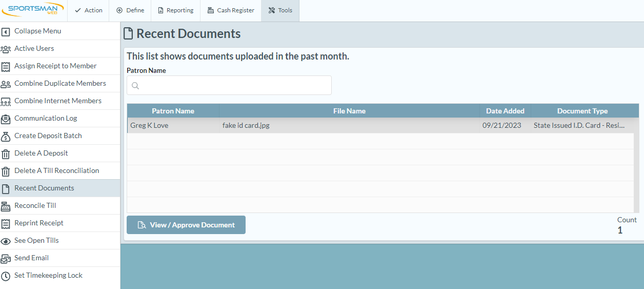Open the Action menu

pyautogui.click(x=88, y=10)
